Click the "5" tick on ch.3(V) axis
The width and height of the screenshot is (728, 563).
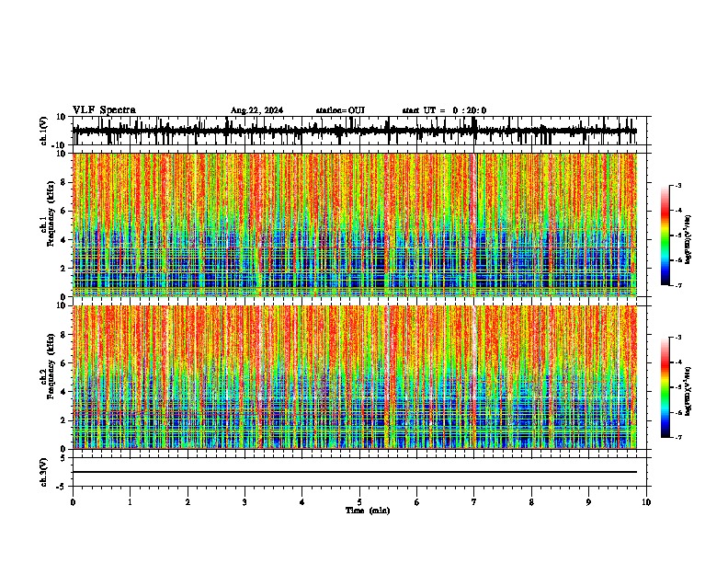tap(64, 458)
